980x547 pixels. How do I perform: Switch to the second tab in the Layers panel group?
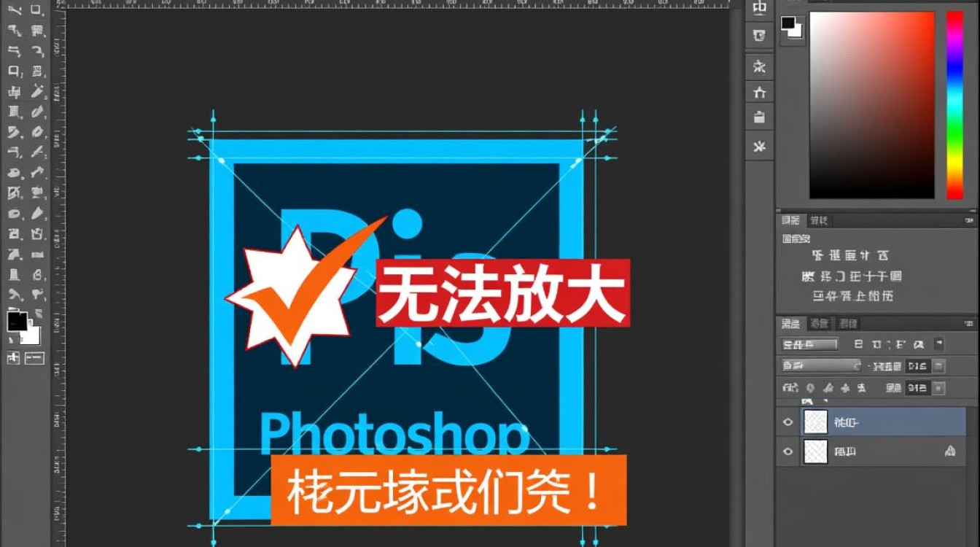tap(820, 323)
